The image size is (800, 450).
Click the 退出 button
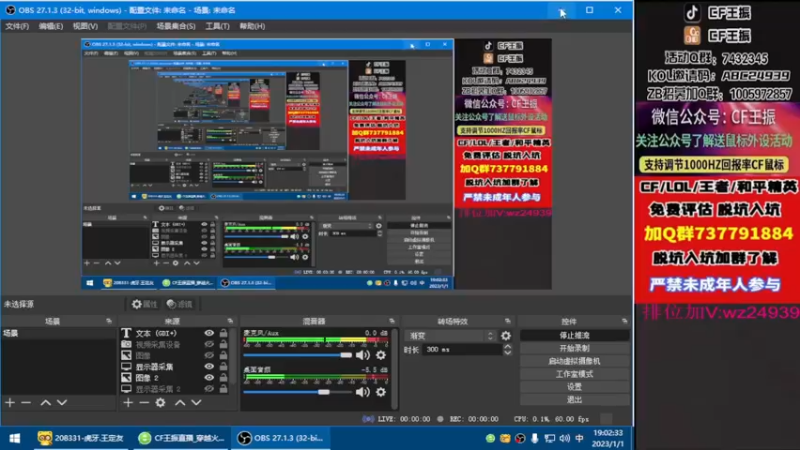pyautogui.click(x=574, y=399)
